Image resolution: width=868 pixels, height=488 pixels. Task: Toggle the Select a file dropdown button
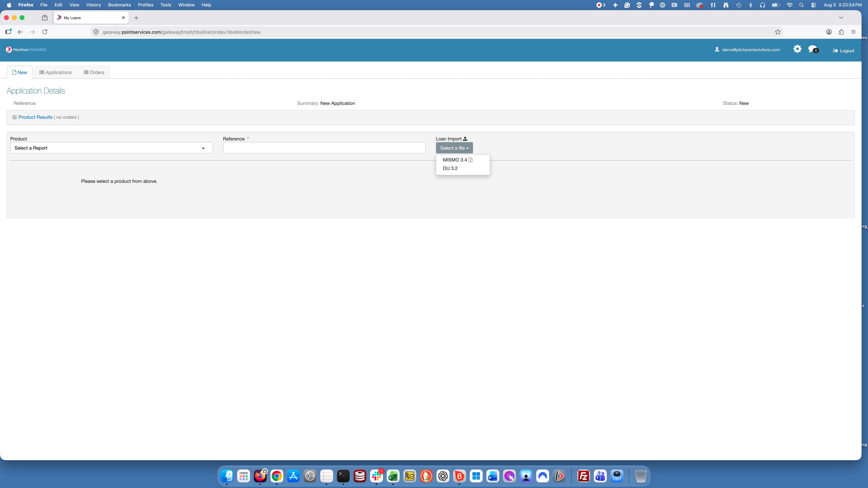pos(454,148)
